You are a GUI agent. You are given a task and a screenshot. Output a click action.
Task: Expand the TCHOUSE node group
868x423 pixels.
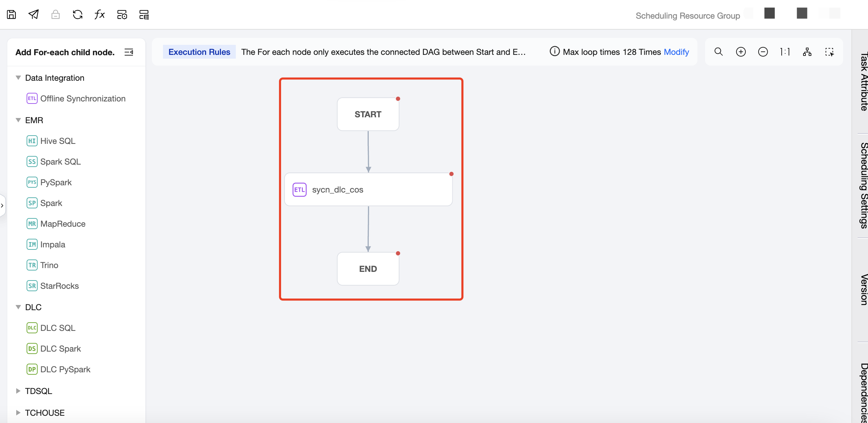pos(18,413)
